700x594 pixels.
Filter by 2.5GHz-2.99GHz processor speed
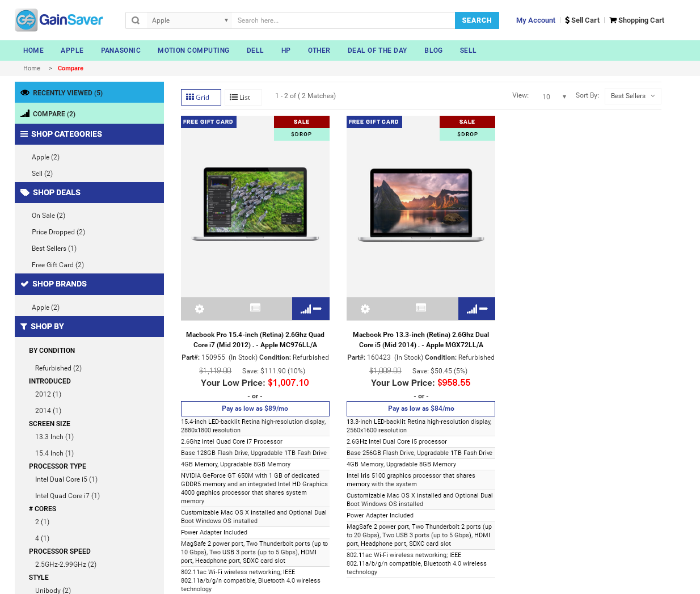[66, 564]
